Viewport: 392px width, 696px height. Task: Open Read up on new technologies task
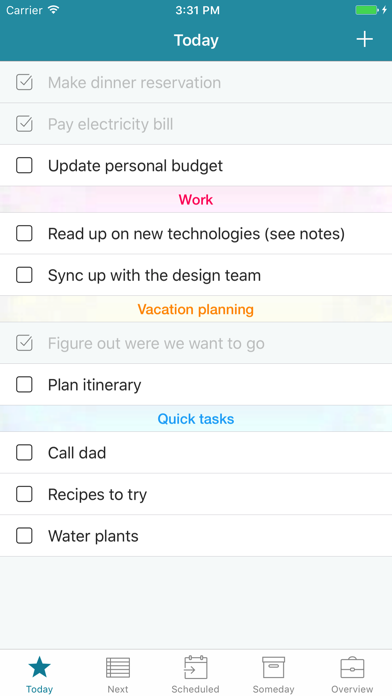tap(196, 233)
